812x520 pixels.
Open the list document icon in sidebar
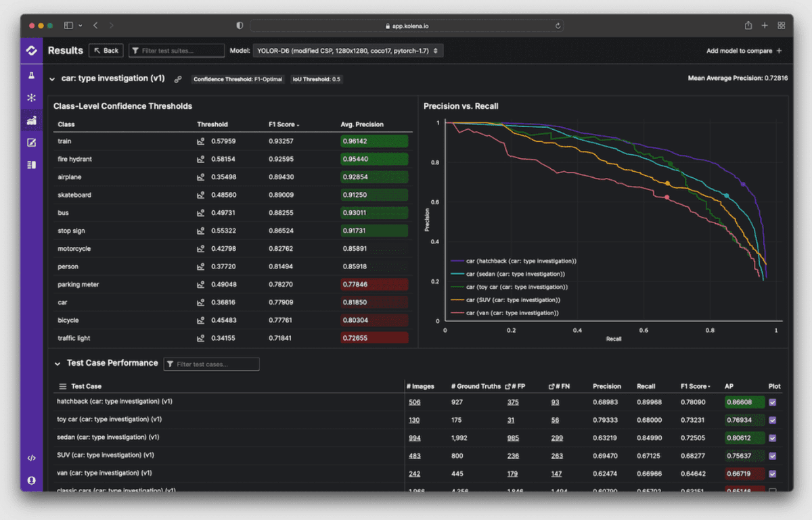tap(31, 165)
